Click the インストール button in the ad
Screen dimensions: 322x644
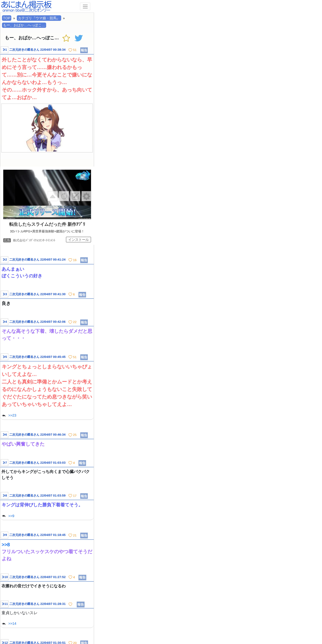tap(78, 239)
